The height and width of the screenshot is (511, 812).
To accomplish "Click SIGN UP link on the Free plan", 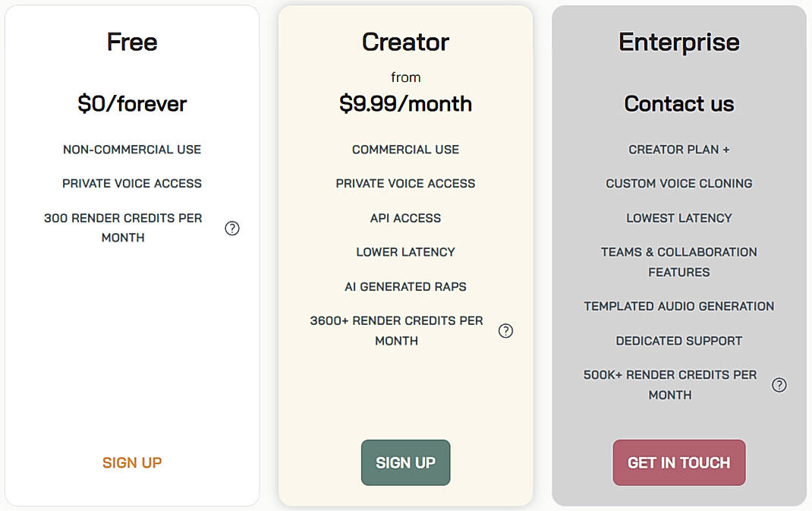I will 131,462.
